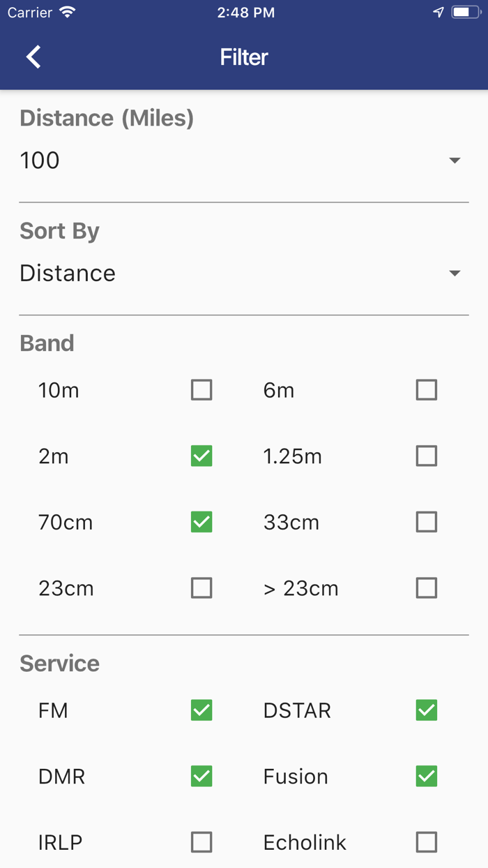Check the Echolink service checkbox

pos(427,842)
